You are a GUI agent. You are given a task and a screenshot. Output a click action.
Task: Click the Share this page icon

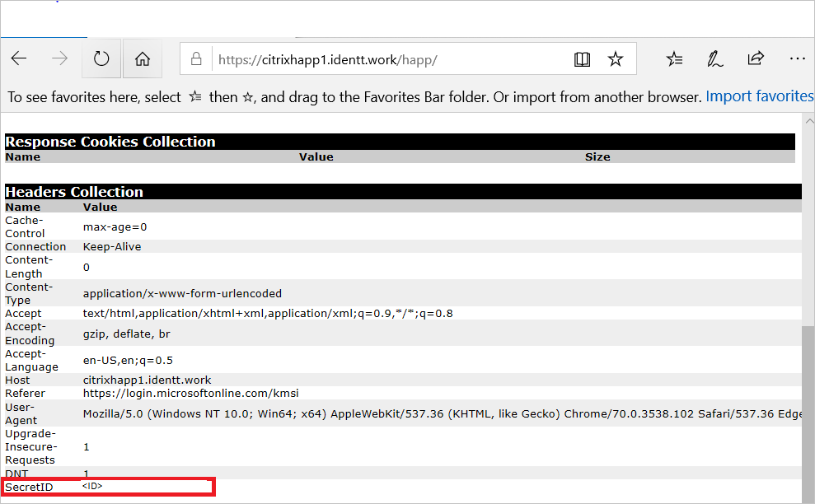pyautogui.click(x=756, y=58)
